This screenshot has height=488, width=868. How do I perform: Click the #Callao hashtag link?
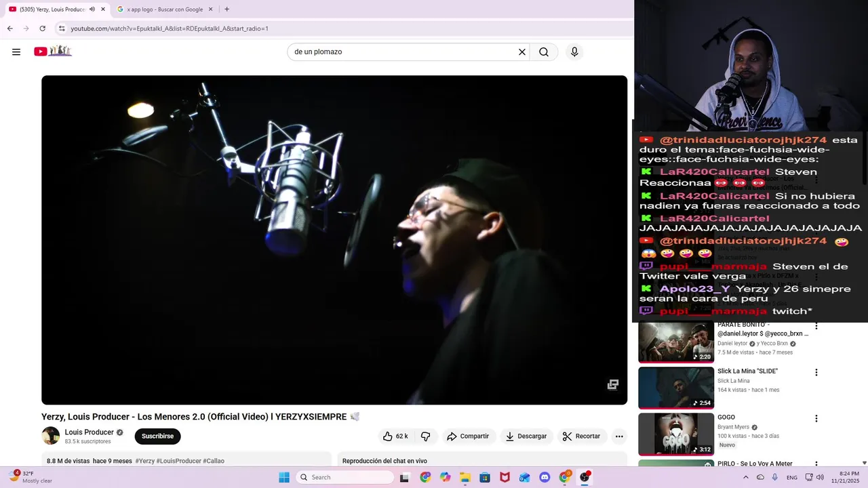214,461
